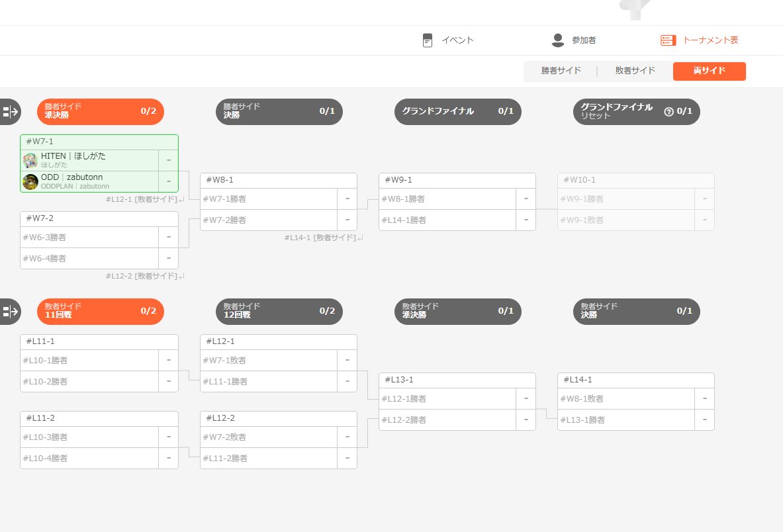Click the #W6-4勝者 slot
Image resolution: width=783 pixels, height=532 pixels.
(90, 259)
